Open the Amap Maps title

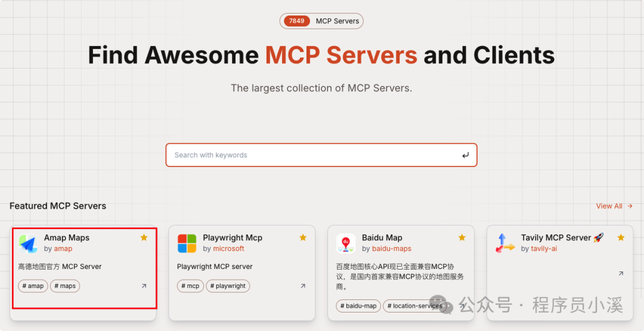pyautogui.click(x=67, y=238)
